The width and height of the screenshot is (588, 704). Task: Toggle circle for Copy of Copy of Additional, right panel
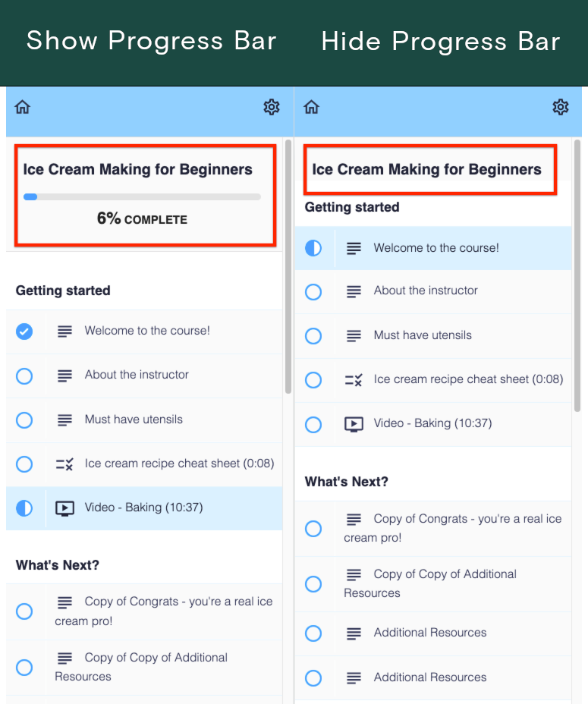click(313, 584)
